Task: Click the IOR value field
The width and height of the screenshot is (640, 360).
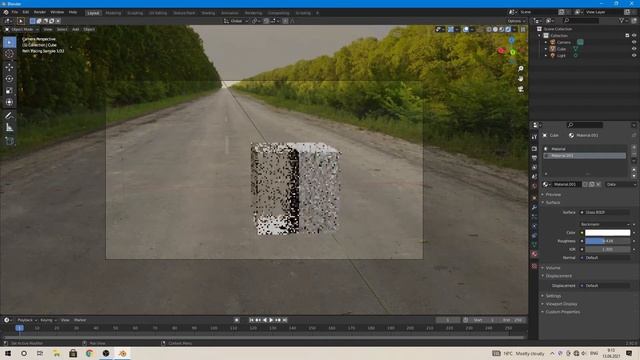Action: pyautogui.click(x=607, y=249)
